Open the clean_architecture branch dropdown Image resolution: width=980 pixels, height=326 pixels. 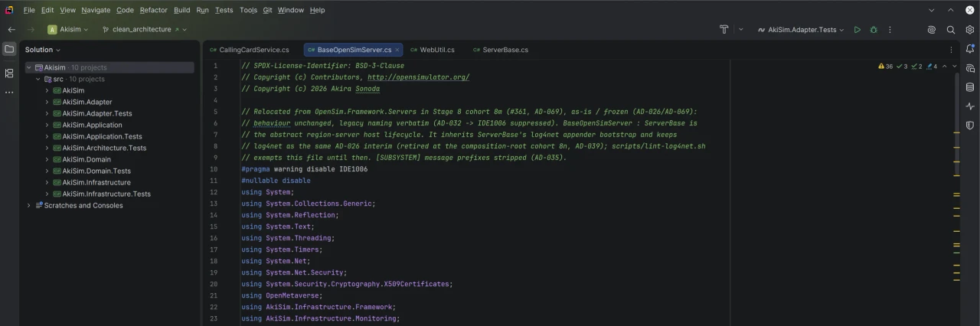[144, 29]
